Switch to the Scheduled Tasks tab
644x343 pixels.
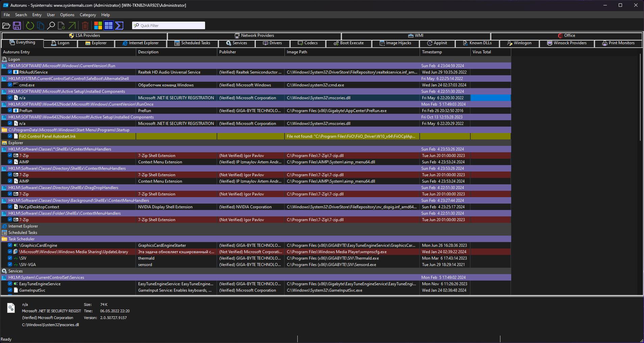pyautogui.click(x=192, y=43)
